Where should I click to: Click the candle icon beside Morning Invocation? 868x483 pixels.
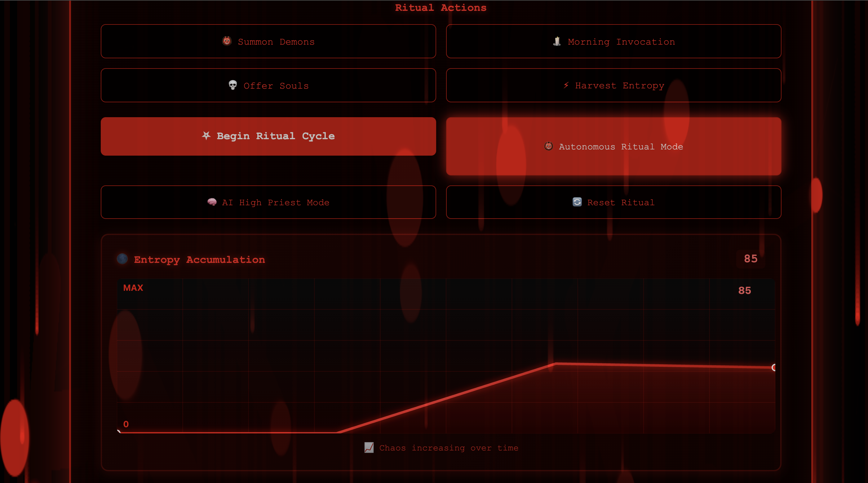pyautogui.click(x=557, y=41)
